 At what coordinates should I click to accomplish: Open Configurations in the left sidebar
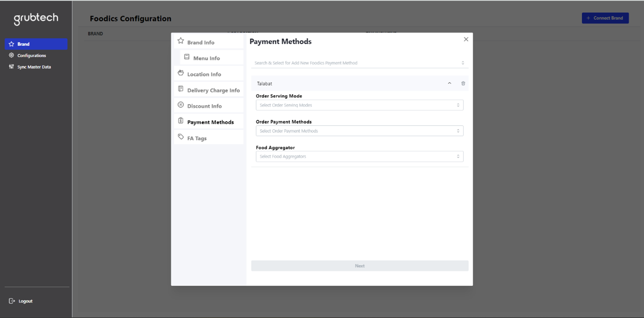(32, 55)
